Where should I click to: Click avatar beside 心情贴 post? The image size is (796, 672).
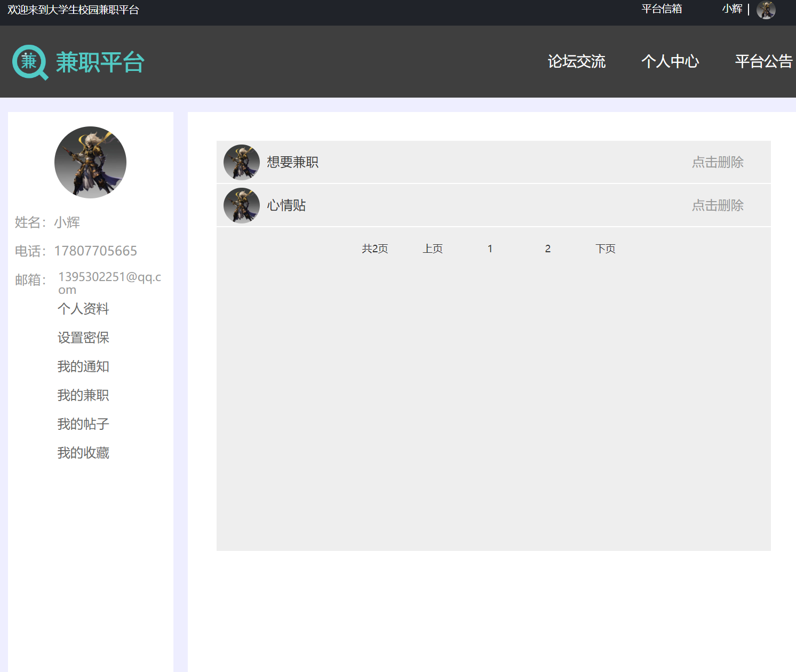coord(241,205)
